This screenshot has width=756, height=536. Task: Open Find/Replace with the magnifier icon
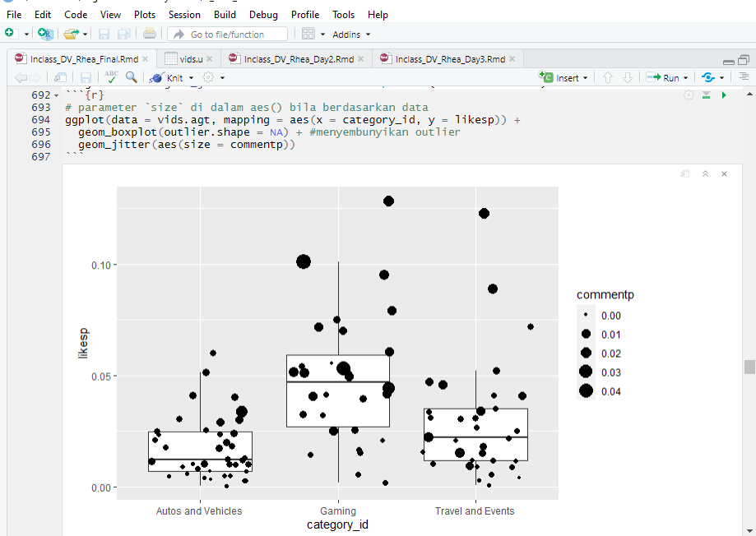point(132,76)
